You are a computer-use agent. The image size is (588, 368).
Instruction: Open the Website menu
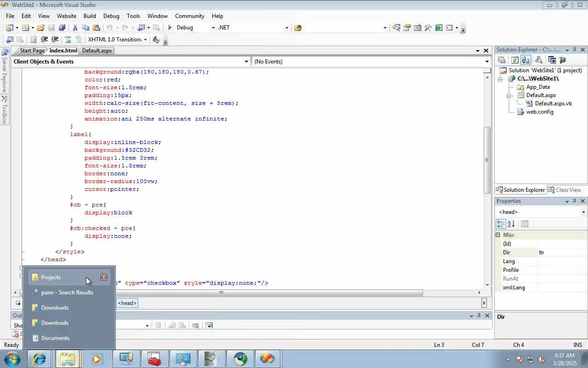67,16
